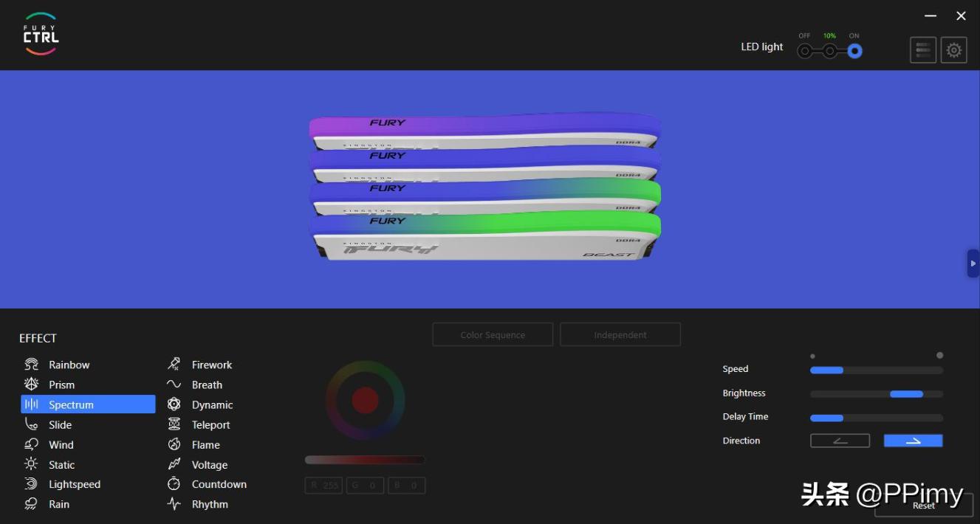The height and width of the screenshot is (524, 980).
Task: Select the bottom FURY Beast module
Action: click(484, 236)
